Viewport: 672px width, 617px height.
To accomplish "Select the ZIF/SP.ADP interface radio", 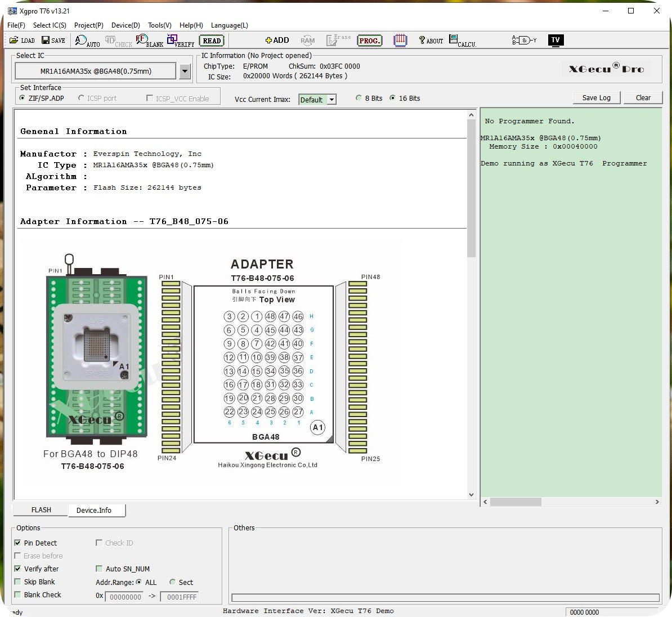I will (x=23, y=98).
